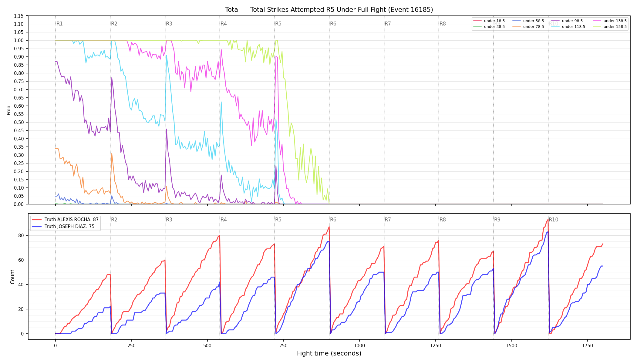This screenshot has height=364, width=637.
Task: Click the R3 round label in Count chart
Action: (x=169, y=220)
